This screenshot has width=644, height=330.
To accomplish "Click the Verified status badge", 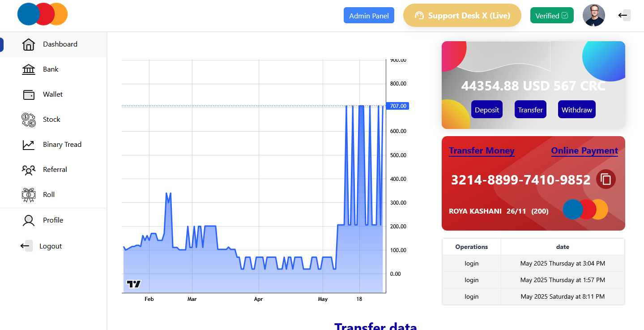I will [x=552, y=15].
